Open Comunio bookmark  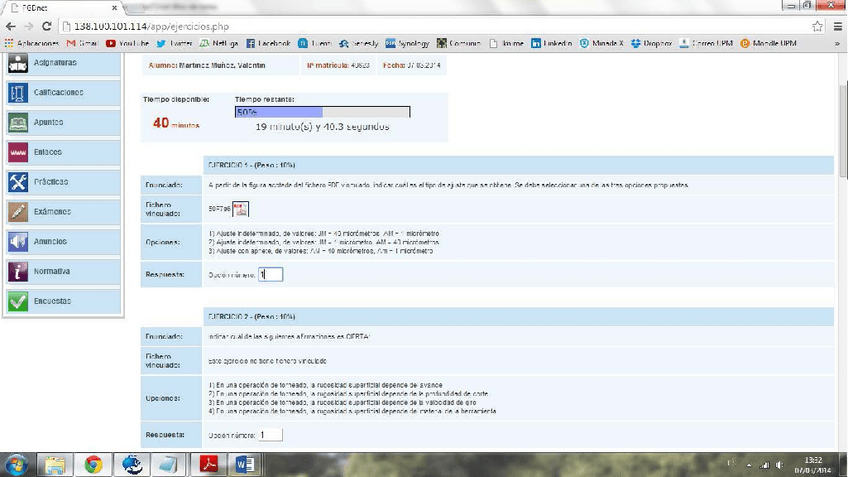tap(459, 43)
